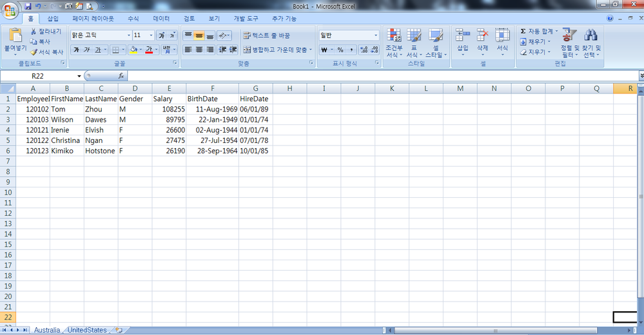The image size is (644, 335).
Task: Click the fill color paint bucket
Action: (133, 50)
